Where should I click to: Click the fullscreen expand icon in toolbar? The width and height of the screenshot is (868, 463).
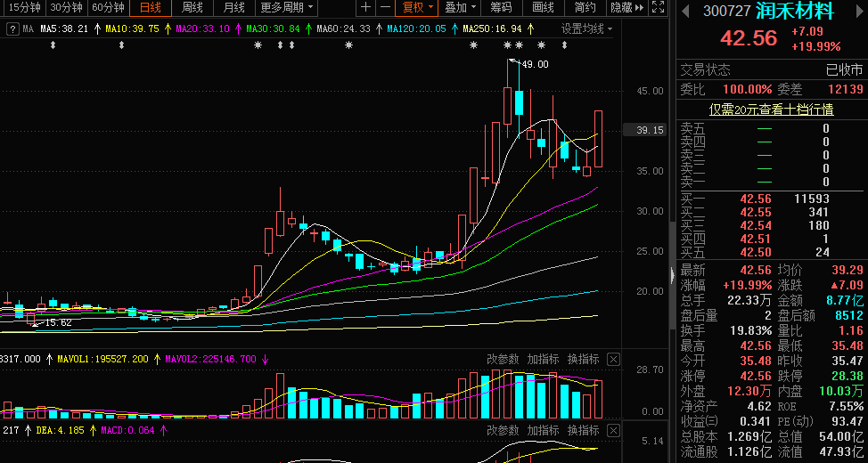coord(657,8)
